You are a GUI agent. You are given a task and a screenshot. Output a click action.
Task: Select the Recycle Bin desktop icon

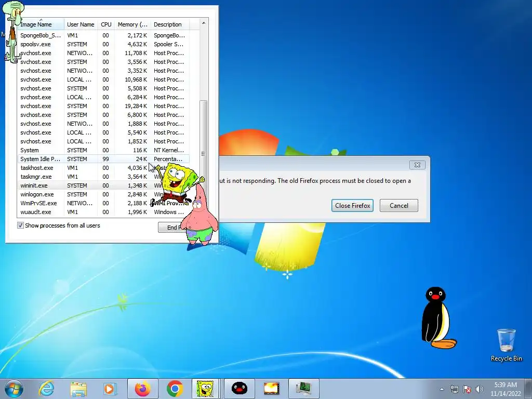(x=506, y=345)
